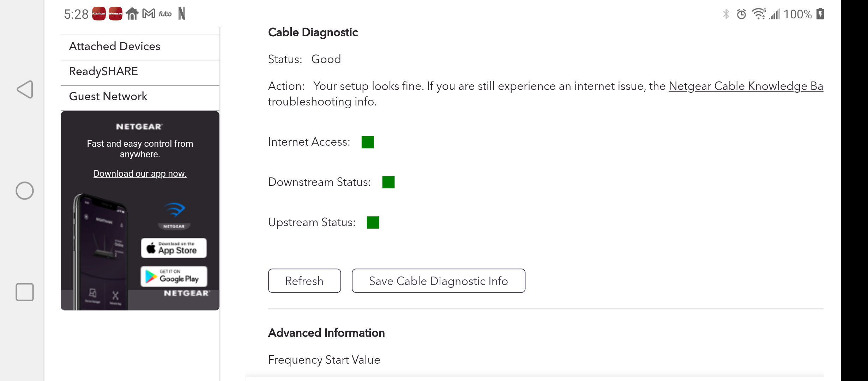Open recent apps square button
This screenshot has height=381, width=868.
coord(25,292)
